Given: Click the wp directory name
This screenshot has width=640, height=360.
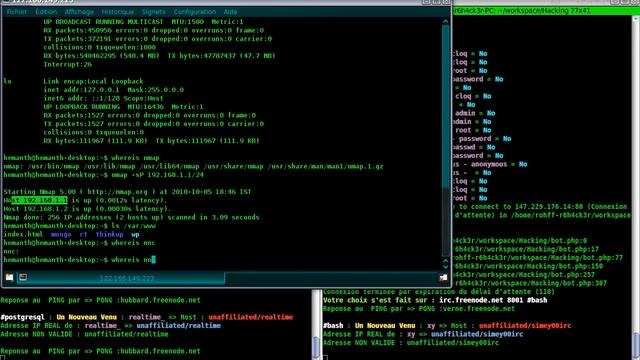Looking at the screenshot, I should (136, 234).
